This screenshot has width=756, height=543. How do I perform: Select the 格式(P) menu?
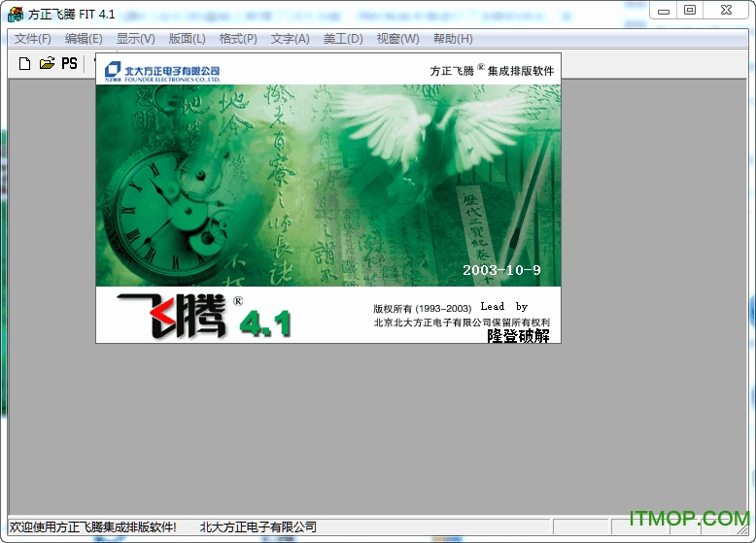[238, 39]
